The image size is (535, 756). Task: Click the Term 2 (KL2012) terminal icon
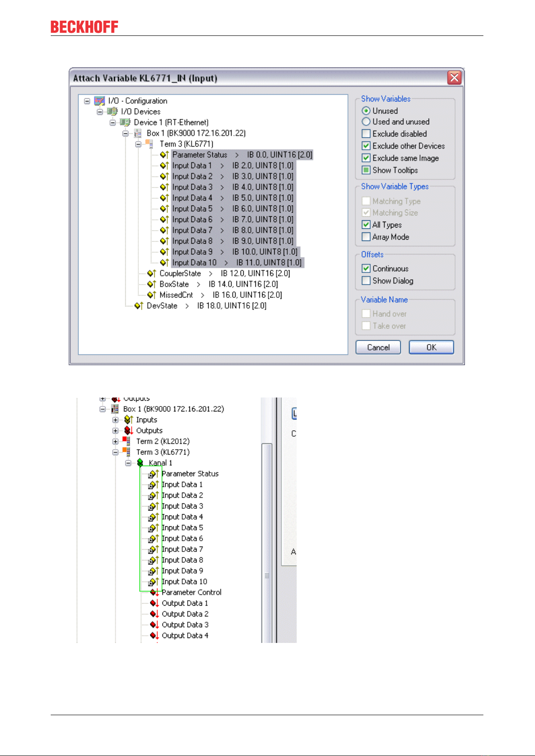click(x=127, y=441)
